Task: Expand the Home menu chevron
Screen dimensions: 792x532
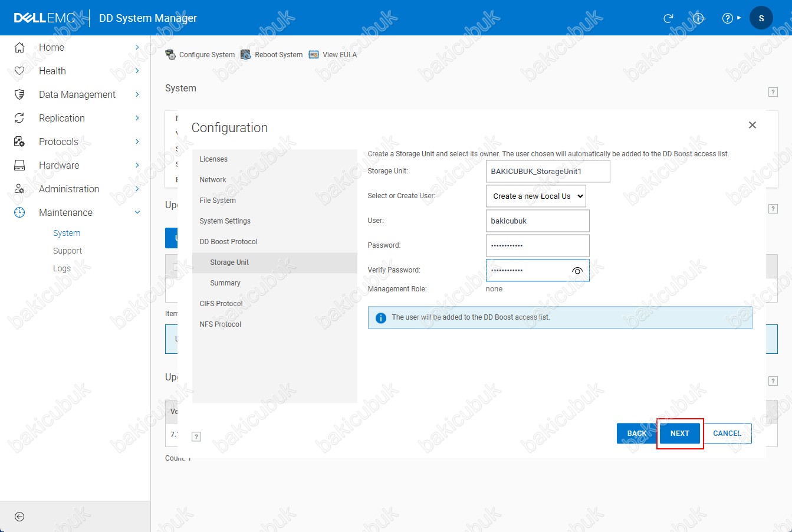Action: pyautogui.click(x=137, y=47)
